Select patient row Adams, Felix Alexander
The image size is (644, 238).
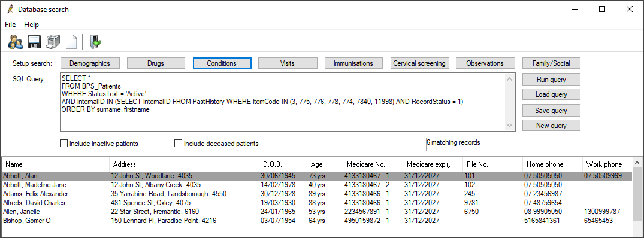click(x=317, y=194)
